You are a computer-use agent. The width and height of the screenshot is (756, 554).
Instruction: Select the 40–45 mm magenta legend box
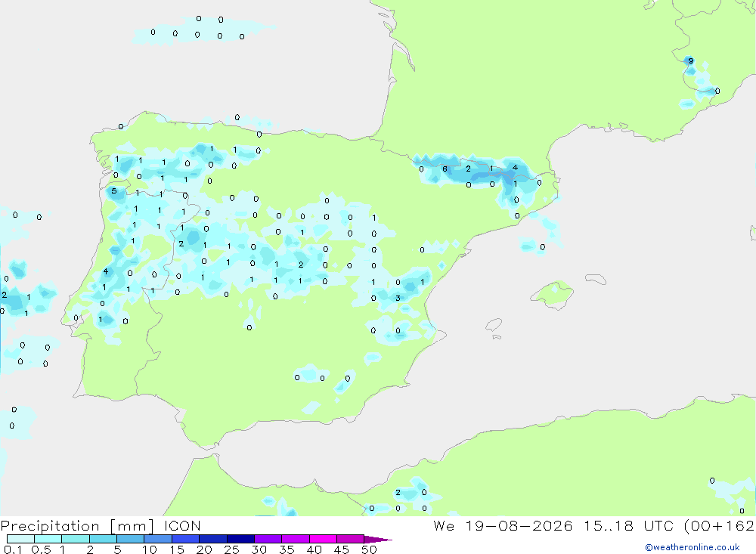tap(323, 539)
